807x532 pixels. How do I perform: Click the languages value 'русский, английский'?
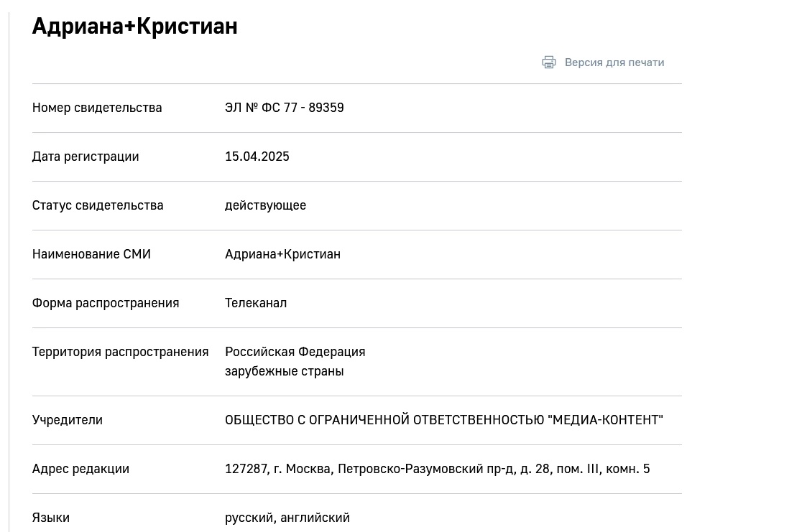[287, 518]
